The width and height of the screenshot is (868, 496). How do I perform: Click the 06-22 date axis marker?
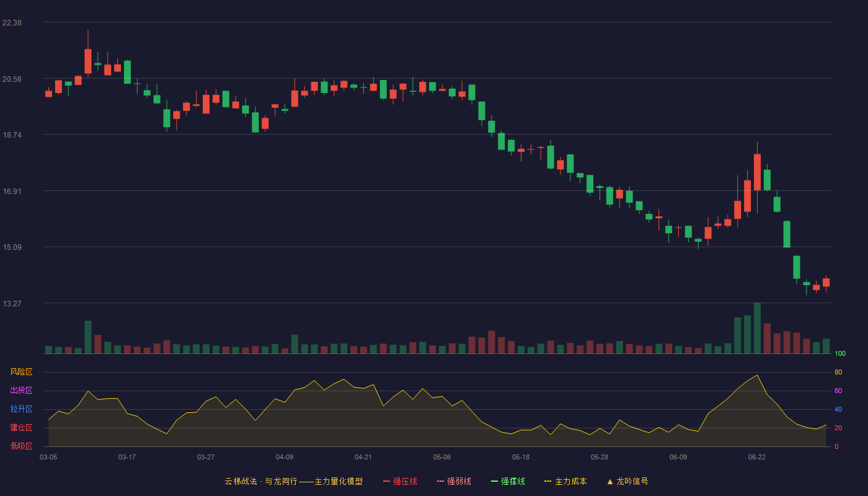[x=757, y=457]
